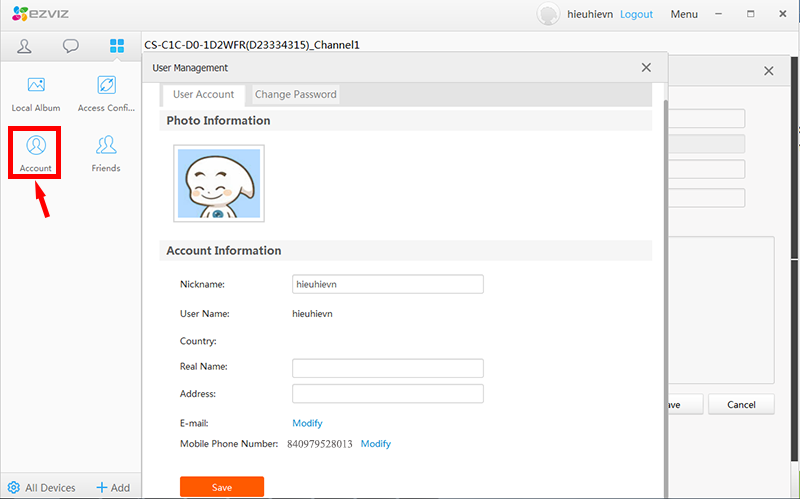This screenshot has width=800, height=500.
Task: Click the All Devices icon
Action: point(14,488)
